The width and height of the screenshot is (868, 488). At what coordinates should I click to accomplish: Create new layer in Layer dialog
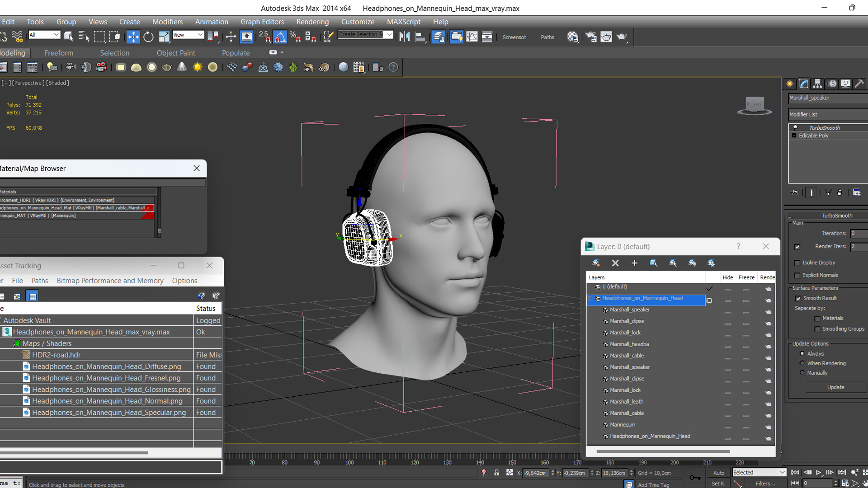click(x=596, y=263)
